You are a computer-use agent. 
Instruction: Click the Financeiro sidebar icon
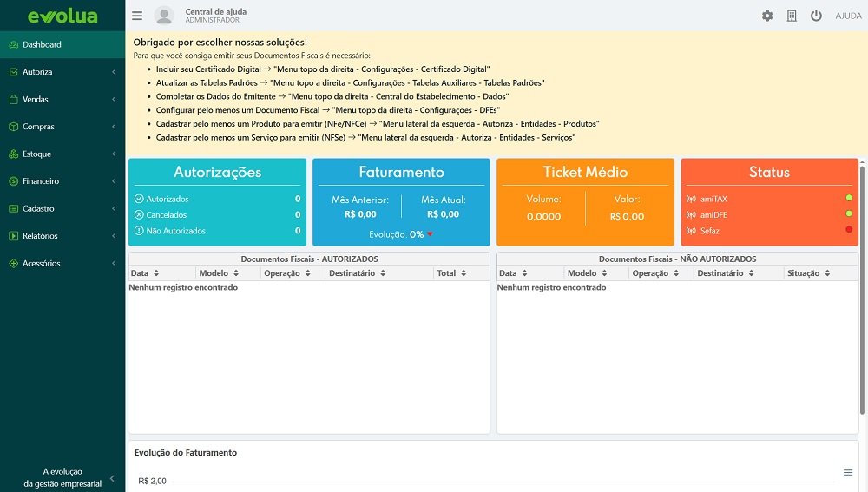[13, 181]
